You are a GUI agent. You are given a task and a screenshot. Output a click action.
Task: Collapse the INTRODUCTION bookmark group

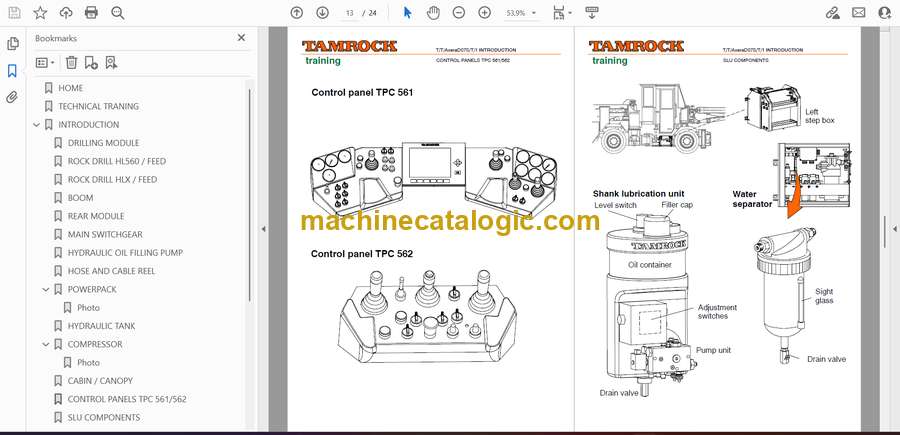click(x=37, y=125)
